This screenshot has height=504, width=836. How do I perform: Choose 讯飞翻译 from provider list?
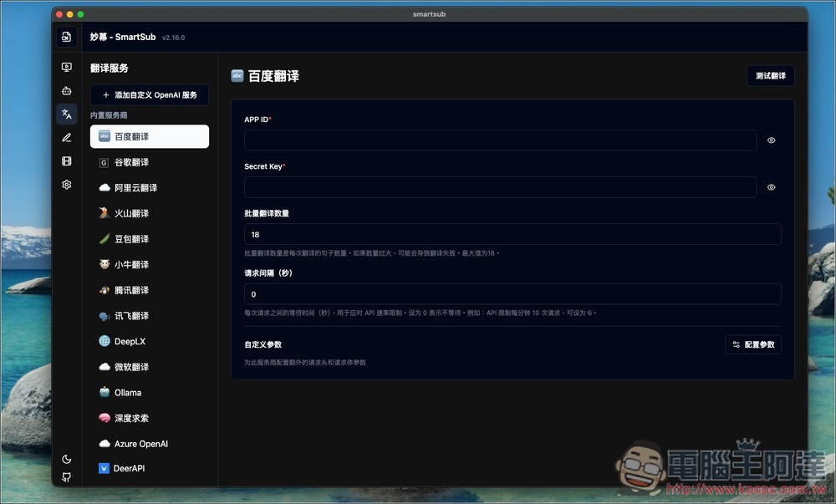(150, 316)
